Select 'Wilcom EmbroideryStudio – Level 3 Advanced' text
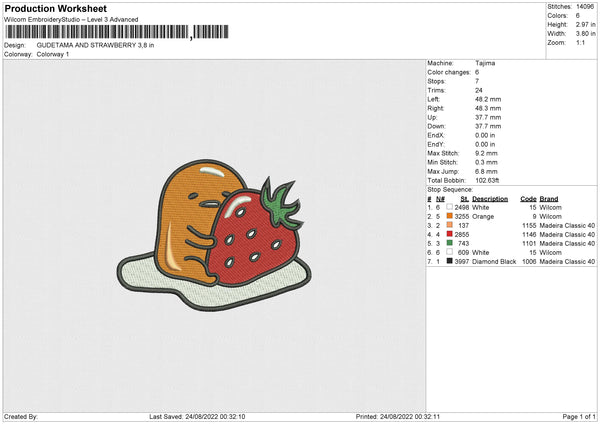The image size is (600, 424). (71, 20)
